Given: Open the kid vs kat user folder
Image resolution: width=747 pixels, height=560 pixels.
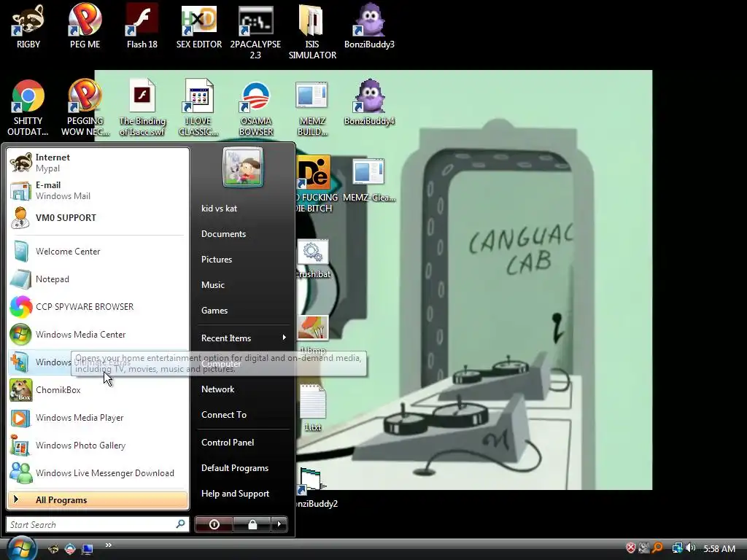Looking at the screenshot, I should 244,208.
